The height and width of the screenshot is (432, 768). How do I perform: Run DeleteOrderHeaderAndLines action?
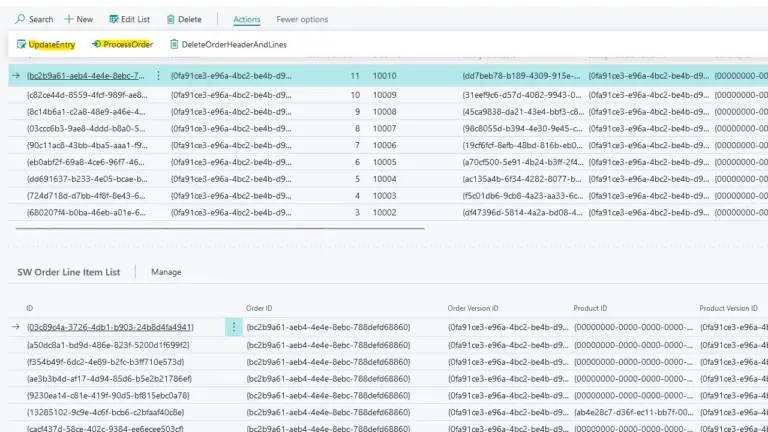(234, 44)
